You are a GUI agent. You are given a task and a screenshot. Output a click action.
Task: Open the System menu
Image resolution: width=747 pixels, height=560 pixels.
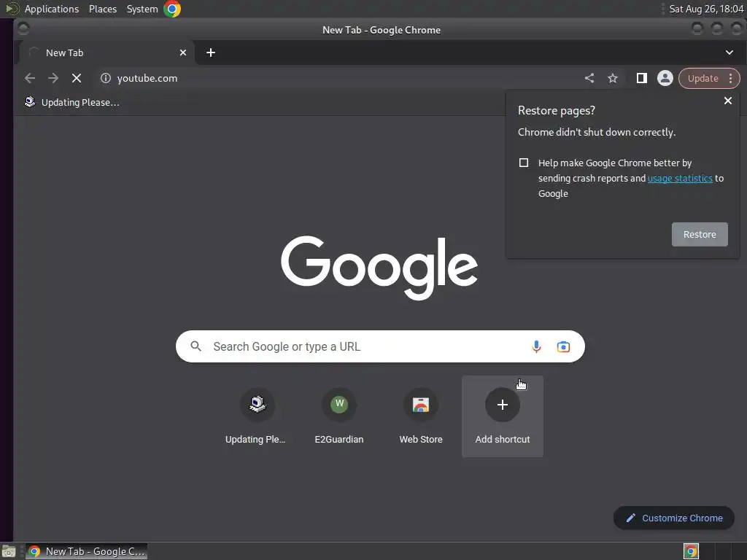(x=142, y=9)
